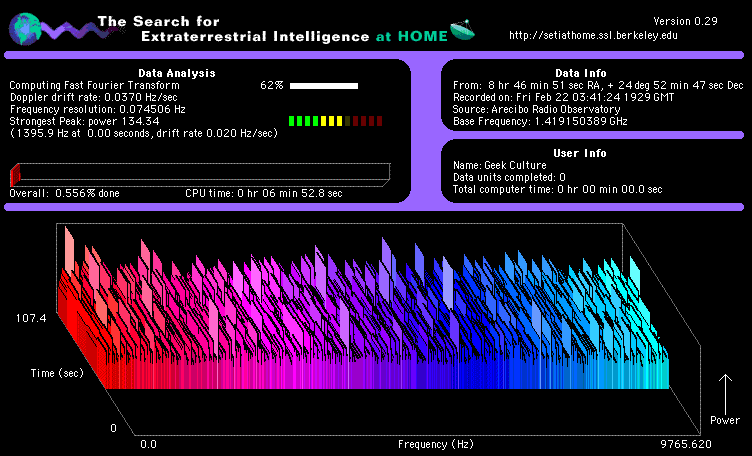Click the white Fast Fourier Transform progress bar
Screen dimensions: 752x456
[323, 86]
